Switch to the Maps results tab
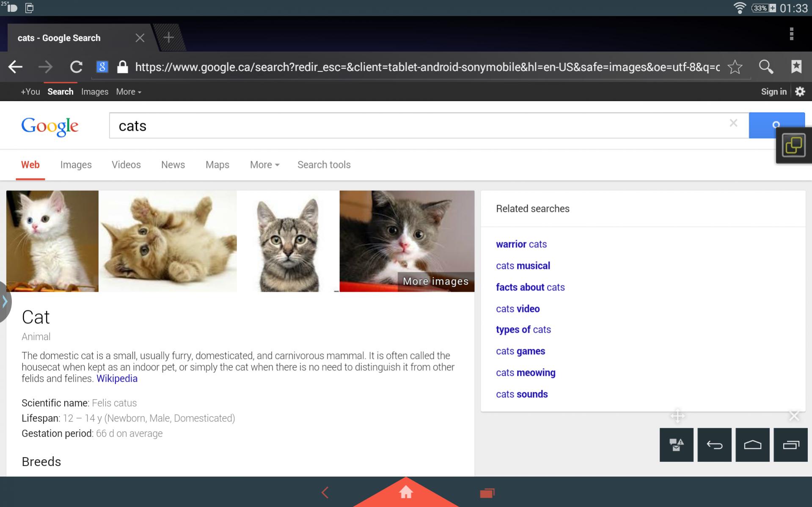 (217, 165)
